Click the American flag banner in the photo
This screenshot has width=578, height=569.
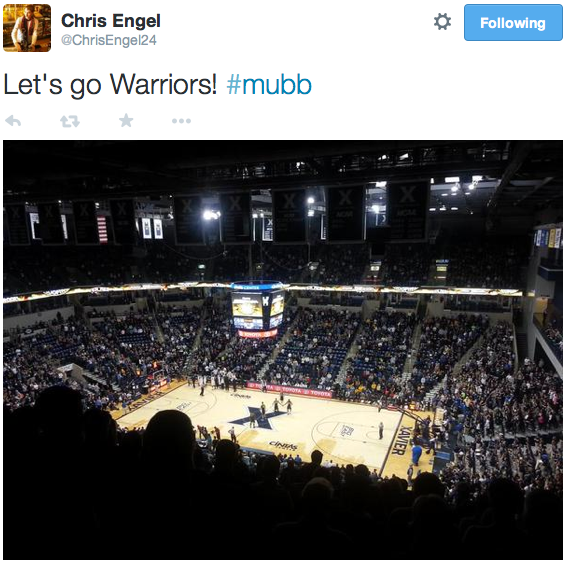pos(102,229)
